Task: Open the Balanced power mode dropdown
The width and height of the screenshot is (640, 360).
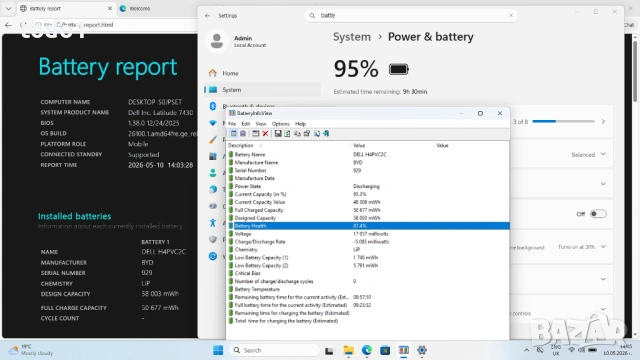Action: 589,154
